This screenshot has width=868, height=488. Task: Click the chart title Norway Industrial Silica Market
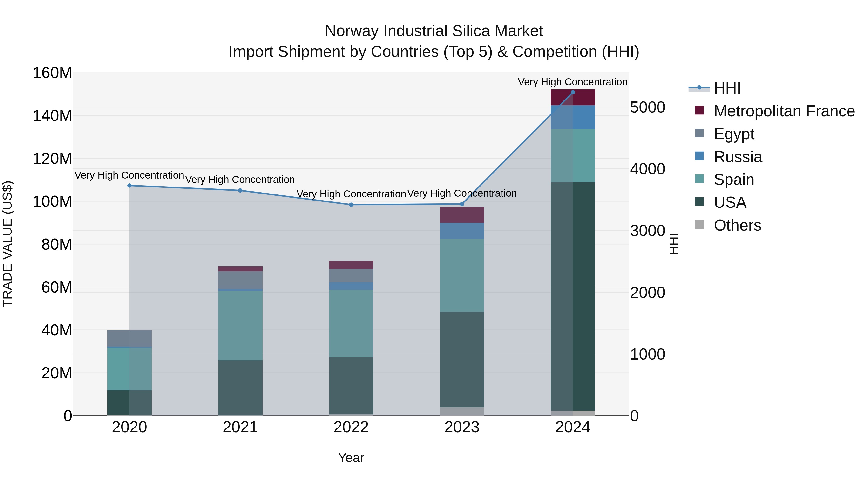coord(434,31)
